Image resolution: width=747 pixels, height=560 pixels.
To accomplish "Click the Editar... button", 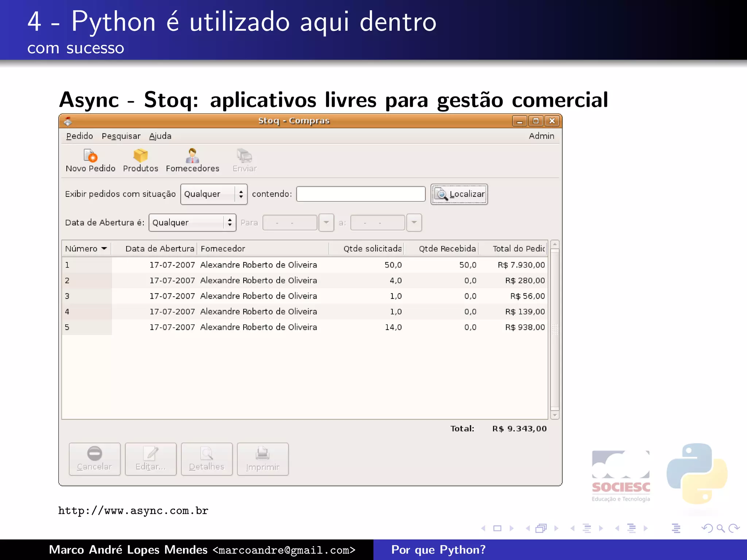I will (x=151, y=459).
